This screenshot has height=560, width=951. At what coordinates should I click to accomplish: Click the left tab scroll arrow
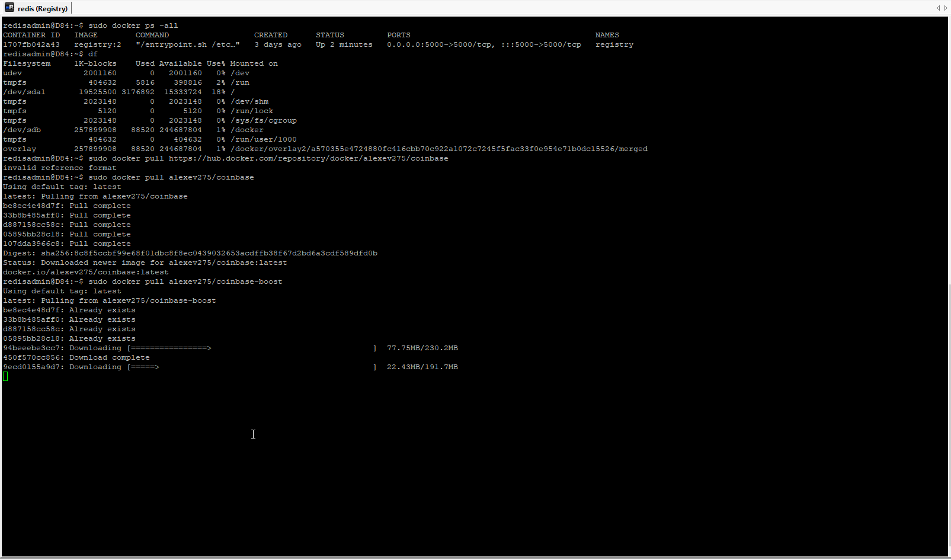pos(938,8)
